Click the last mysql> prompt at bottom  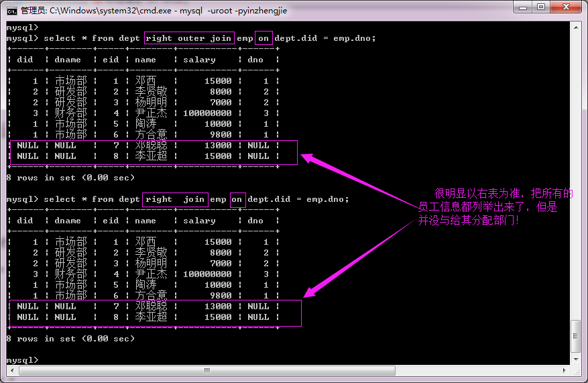[22, 360]
